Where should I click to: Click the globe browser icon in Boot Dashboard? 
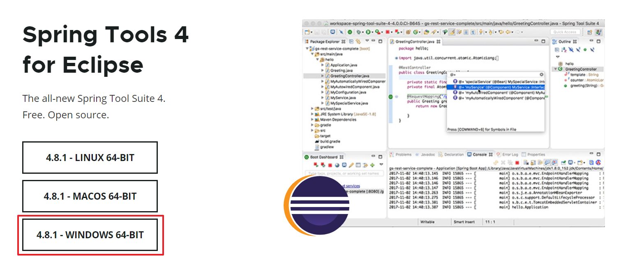point(337,165)
